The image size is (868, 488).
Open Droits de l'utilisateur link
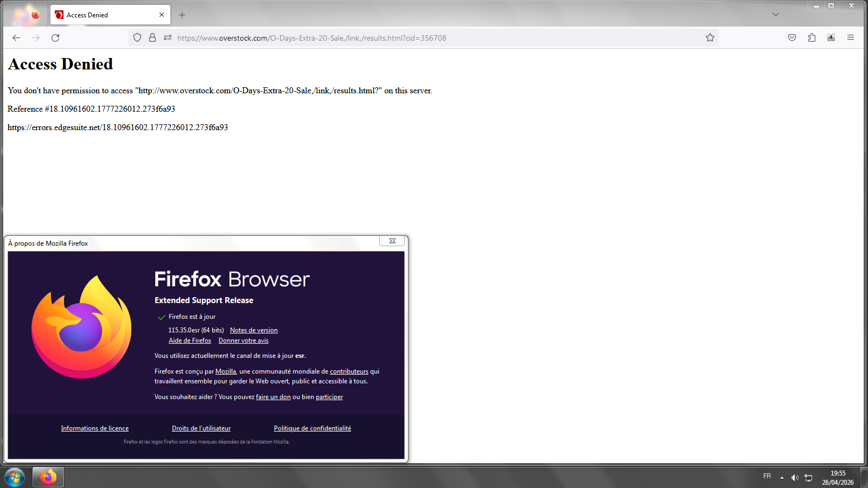pos(201,428)
